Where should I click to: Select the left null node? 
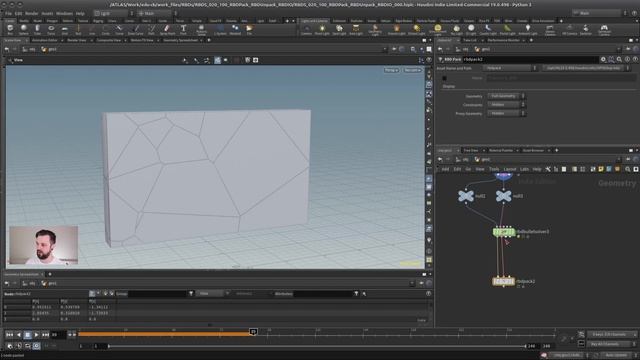tap(466, 196)
